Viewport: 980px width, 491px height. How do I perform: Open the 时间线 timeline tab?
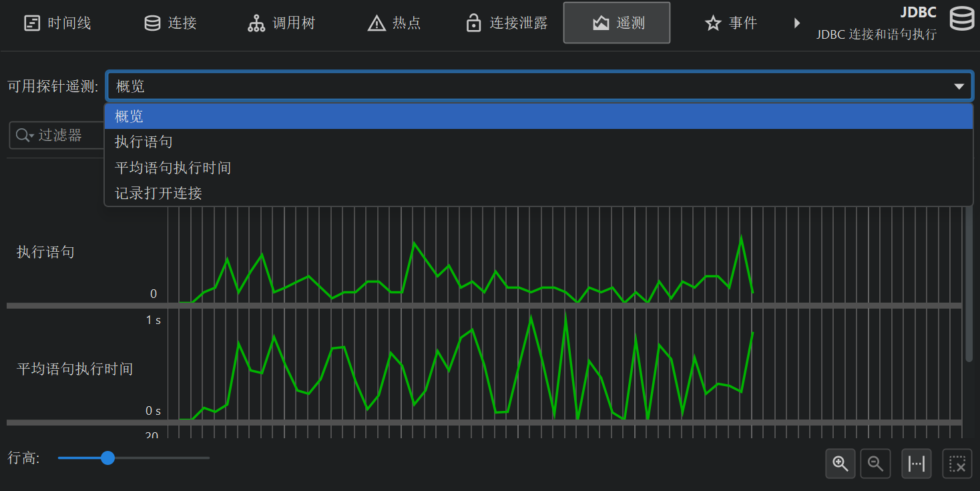click(x=57, y=23)
